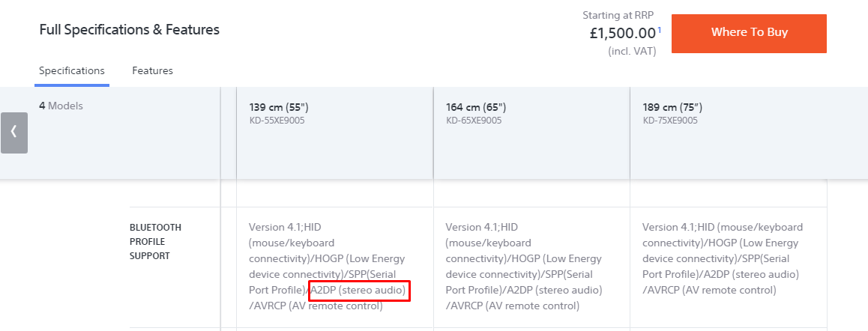The height and width of the screenshot is (331, 868).
Task: Click the (incl. VAT) note
Action: tap(632, 51)
